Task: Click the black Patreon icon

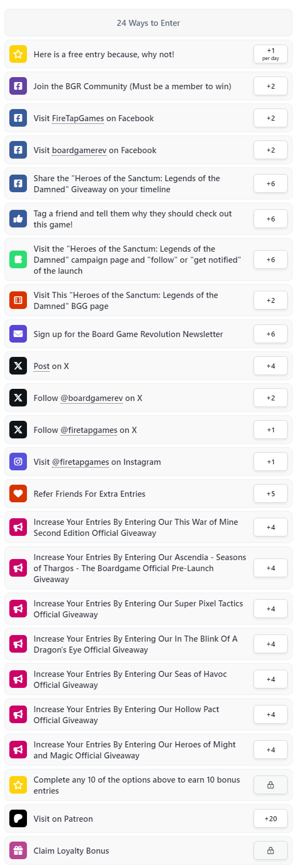Action: [x=18, y=818]
